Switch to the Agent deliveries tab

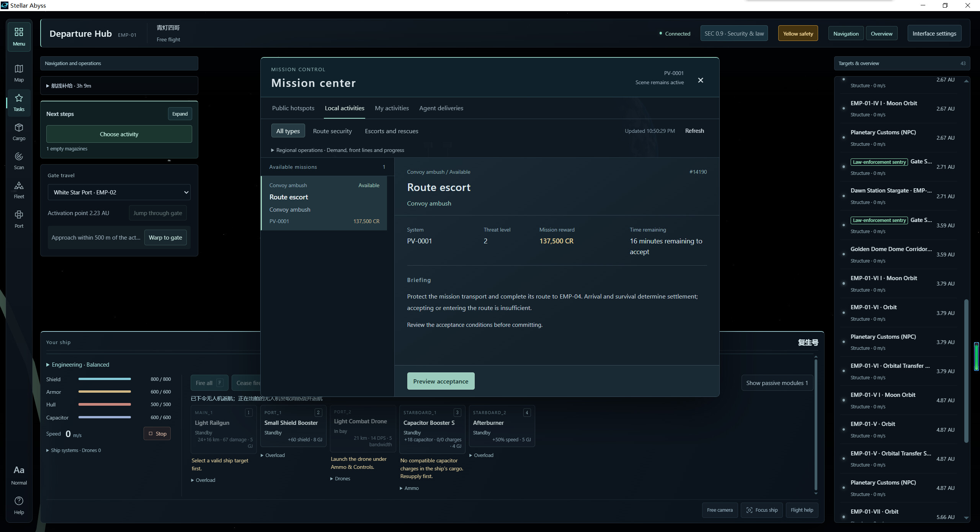pyautogui.click(x=441, y=108)
